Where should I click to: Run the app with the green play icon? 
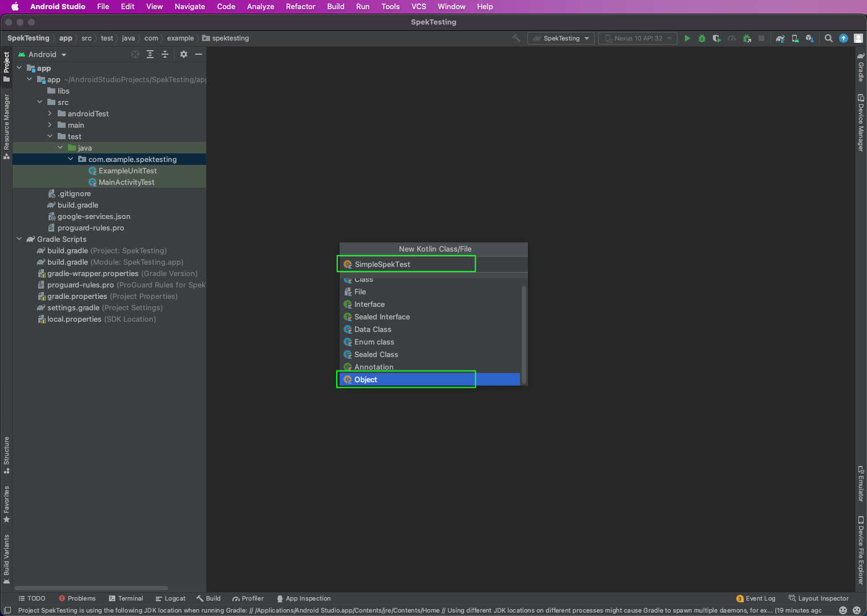687,38
